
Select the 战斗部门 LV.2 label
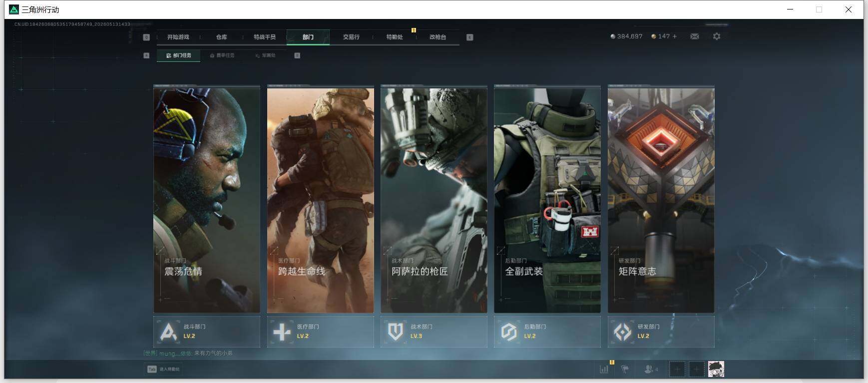194,332
